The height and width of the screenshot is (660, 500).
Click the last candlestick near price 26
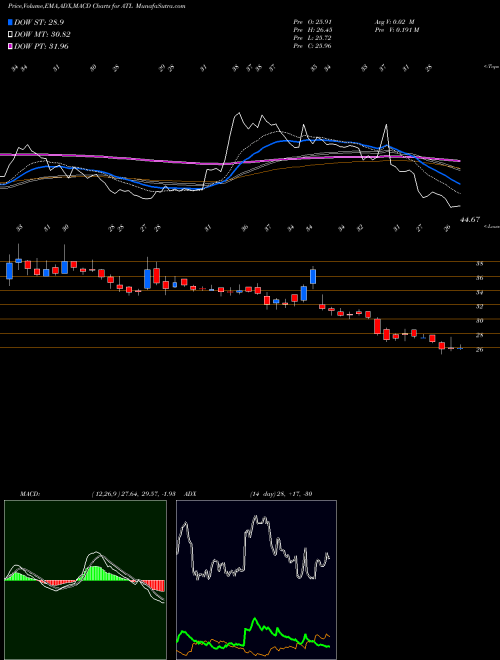(x=460, y=348)
